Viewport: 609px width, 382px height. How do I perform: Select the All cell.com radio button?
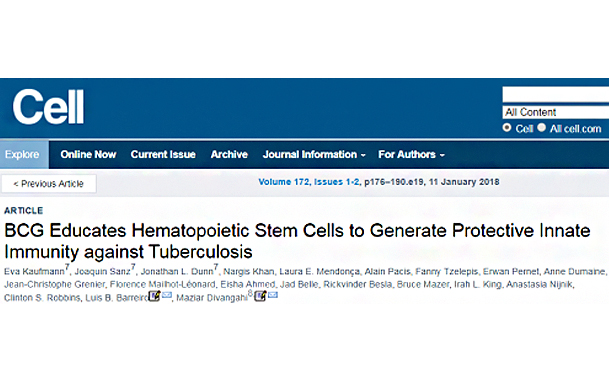541,128
